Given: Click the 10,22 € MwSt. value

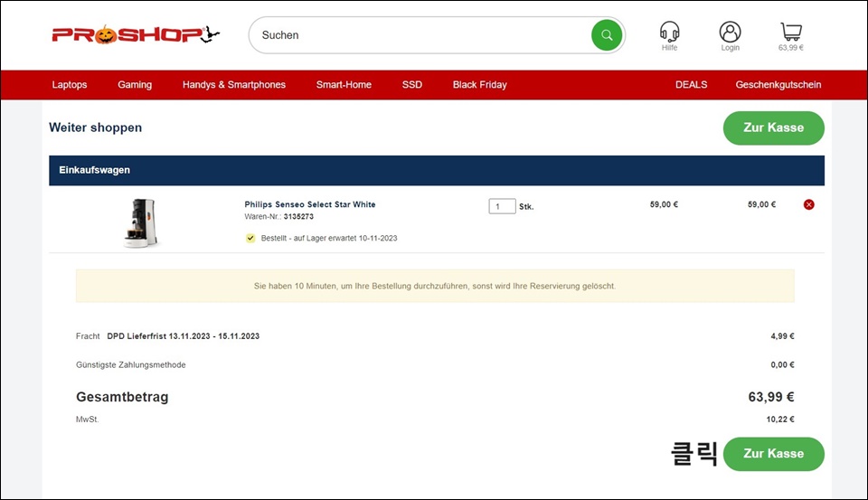Looking at the screenshot, I should tap(780, 420).
